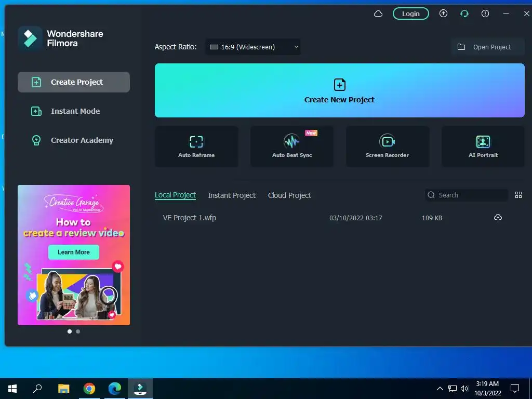532x399 pixels.
Task: Select Create Project in the sidebar
Action: click(x=74, y=82)
